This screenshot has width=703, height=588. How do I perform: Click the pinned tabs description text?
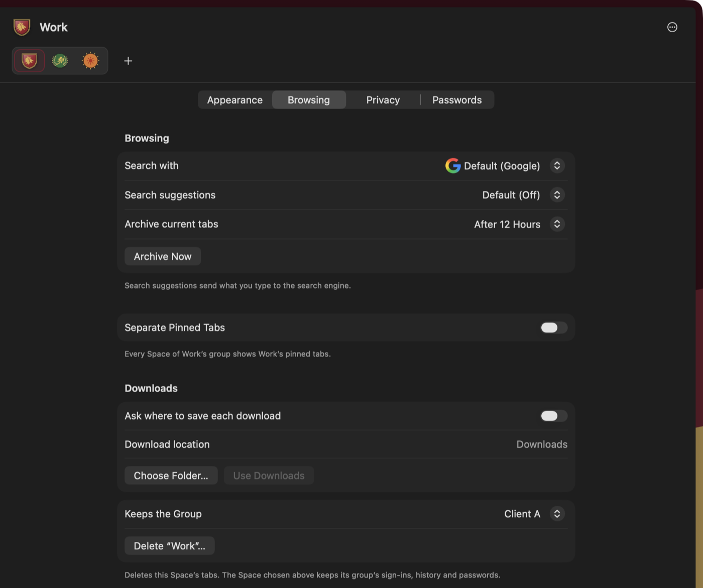tap(227, 354)
